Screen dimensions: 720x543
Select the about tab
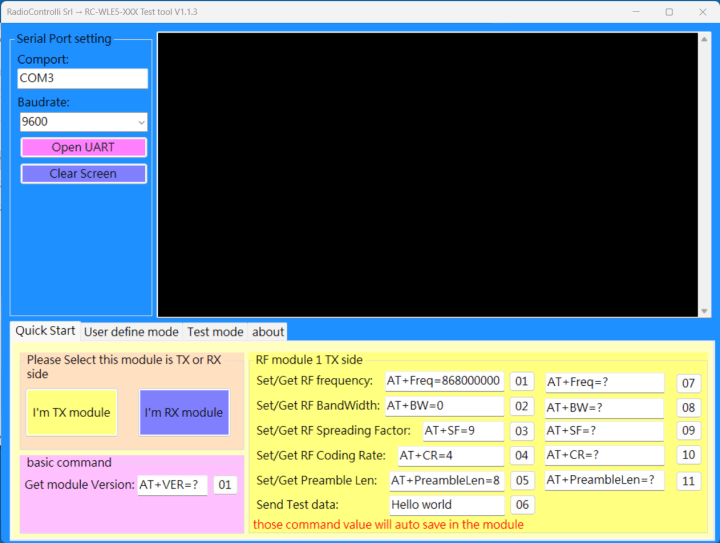pyautogui.click(x=268, y=332)
